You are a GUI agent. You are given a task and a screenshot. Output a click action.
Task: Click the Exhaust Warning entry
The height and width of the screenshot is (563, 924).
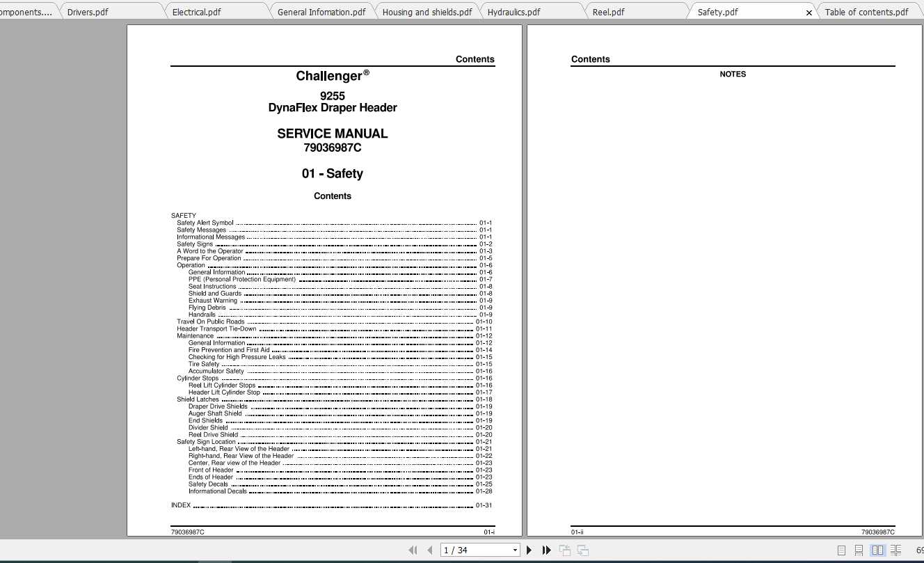coord(340,301)
